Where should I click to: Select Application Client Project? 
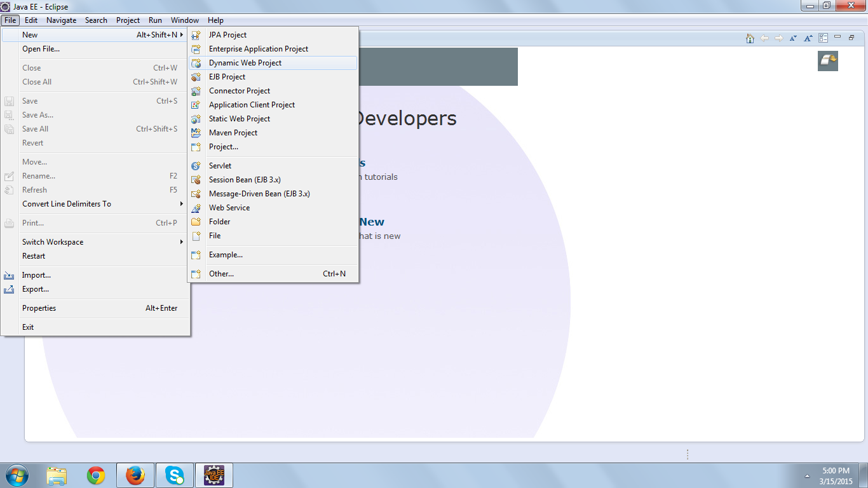point(273,105)
